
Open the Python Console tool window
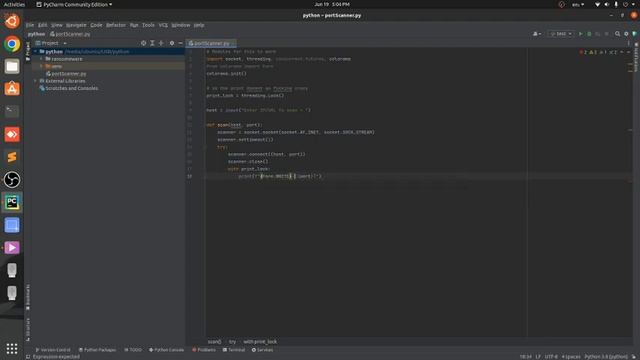pyautogui.click(x=167, y=350)
